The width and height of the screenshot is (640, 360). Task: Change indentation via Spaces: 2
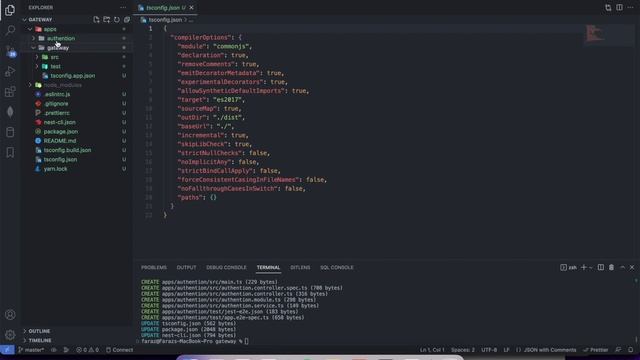462,350
